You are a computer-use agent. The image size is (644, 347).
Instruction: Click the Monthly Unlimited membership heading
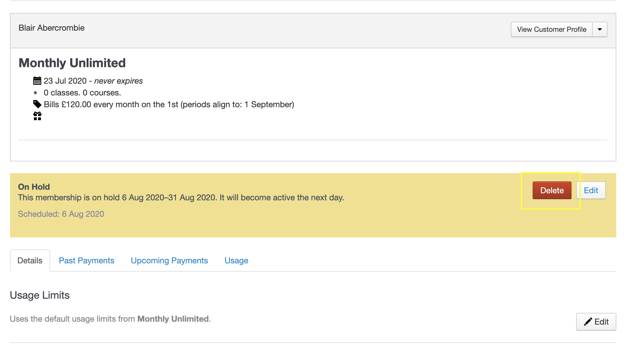click(x=72, y=63)
